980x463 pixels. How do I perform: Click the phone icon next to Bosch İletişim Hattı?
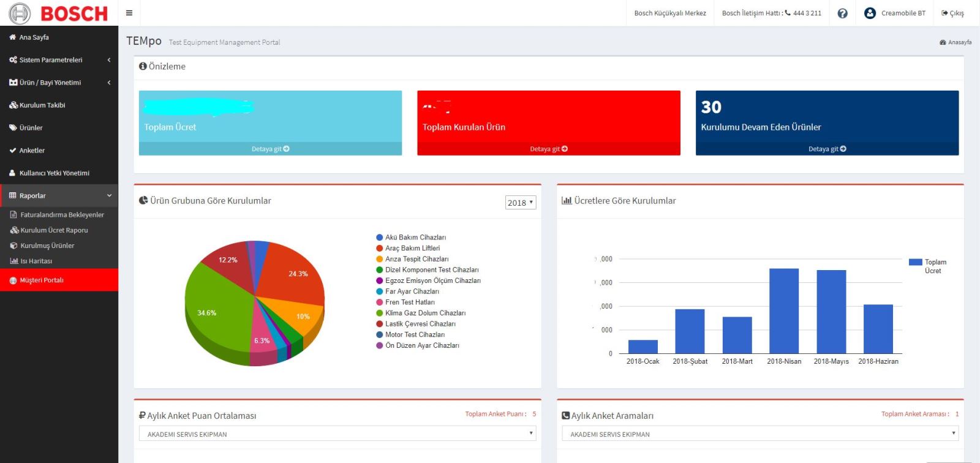(788, 12)
